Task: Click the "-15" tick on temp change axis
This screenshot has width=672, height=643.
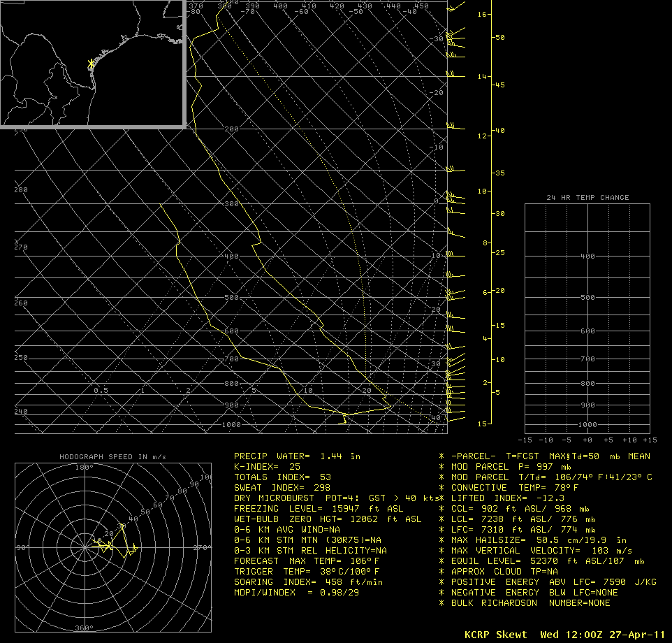Action: (x=525, y=440)
